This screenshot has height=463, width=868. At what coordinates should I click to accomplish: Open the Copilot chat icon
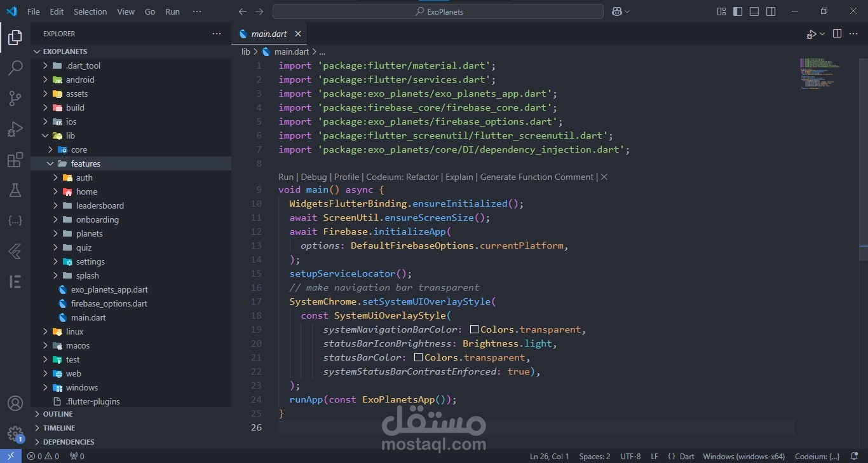point(616,11)
